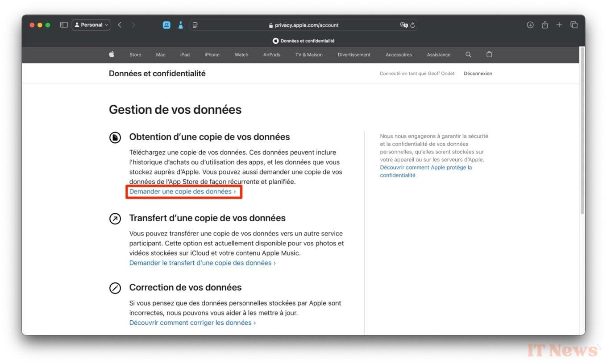The image size is (607, 364).
Task: Open the Personal profile dropdown
Action: 91,25
